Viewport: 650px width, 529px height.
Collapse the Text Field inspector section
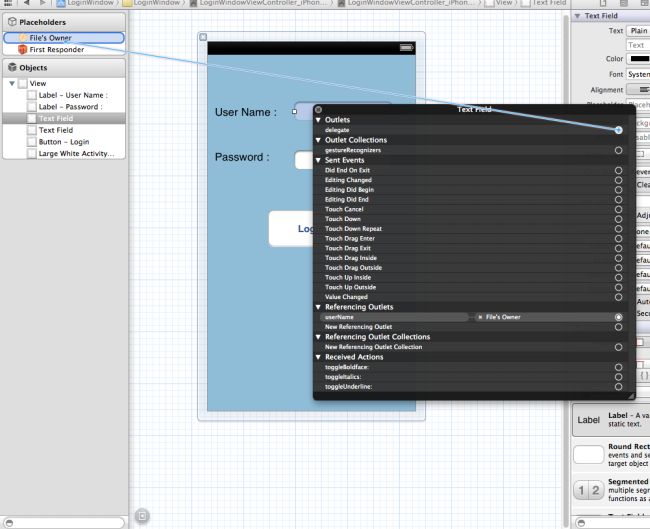tap(577, 16)
